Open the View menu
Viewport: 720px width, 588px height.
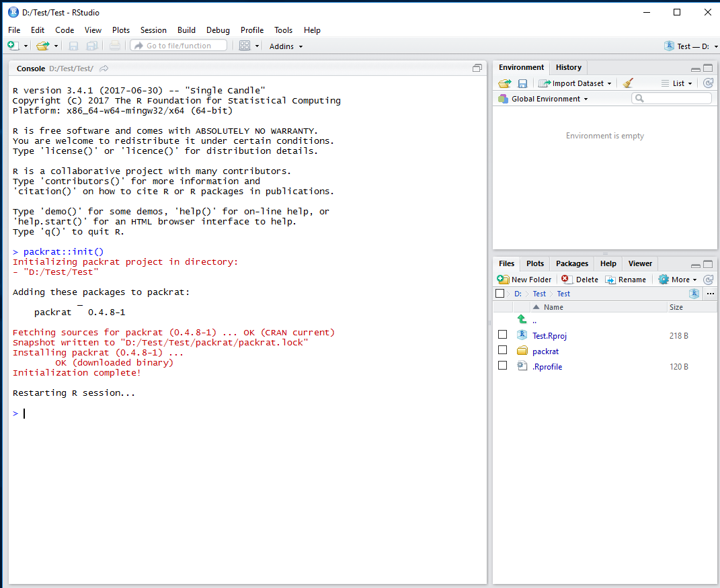tap(93, 30)
